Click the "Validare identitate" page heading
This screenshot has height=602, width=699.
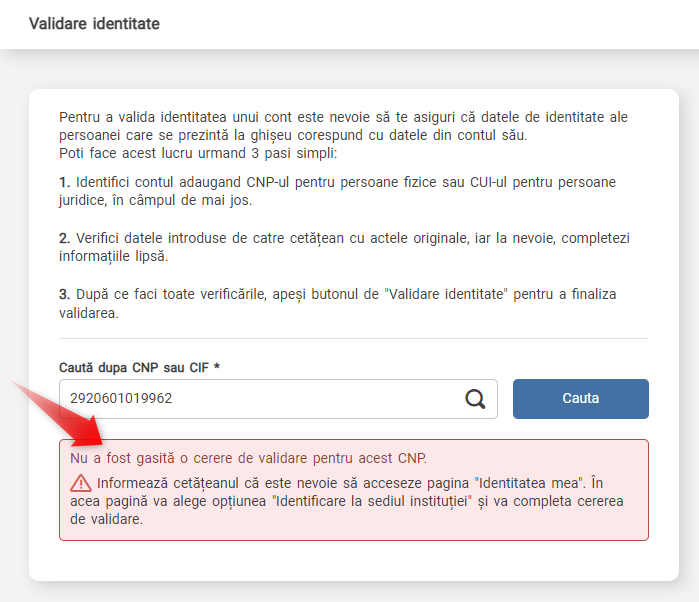[x=94, y=23]
